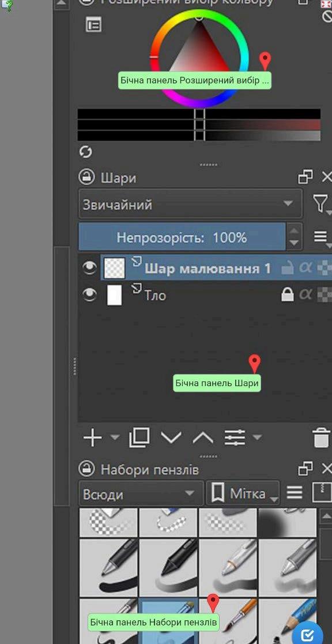Float the Шари docker panel
Screen dimensions: 332x644
tap(305, 177)
